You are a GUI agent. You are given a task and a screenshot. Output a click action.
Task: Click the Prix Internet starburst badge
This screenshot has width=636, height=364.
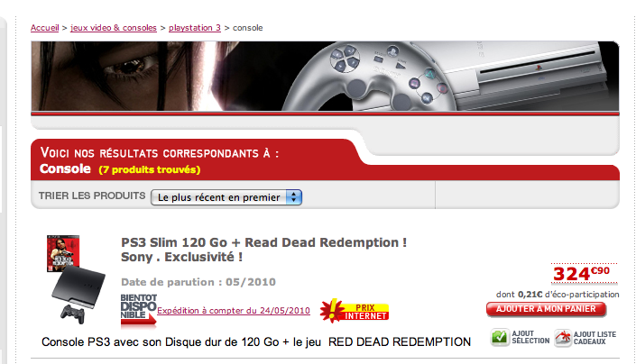click(355, 311)
